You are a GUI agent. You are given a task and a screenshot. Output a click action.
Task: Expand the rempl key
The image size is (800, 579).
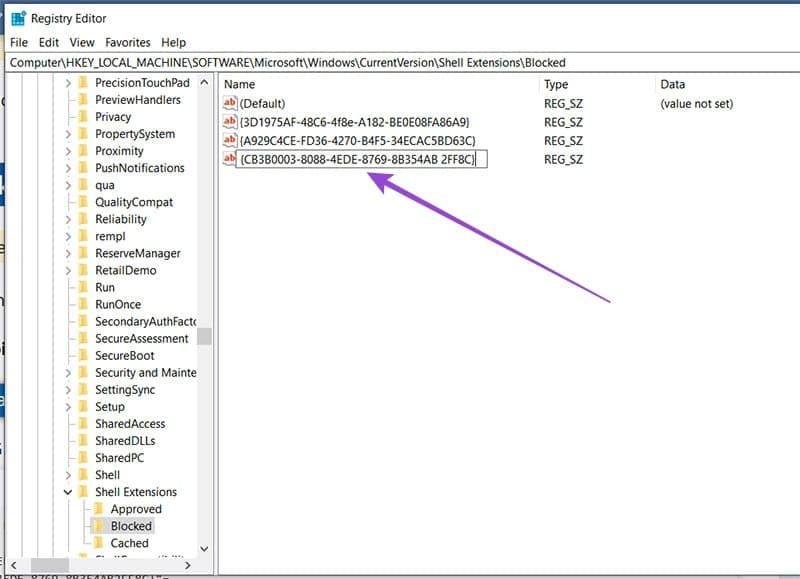point(68,236)
